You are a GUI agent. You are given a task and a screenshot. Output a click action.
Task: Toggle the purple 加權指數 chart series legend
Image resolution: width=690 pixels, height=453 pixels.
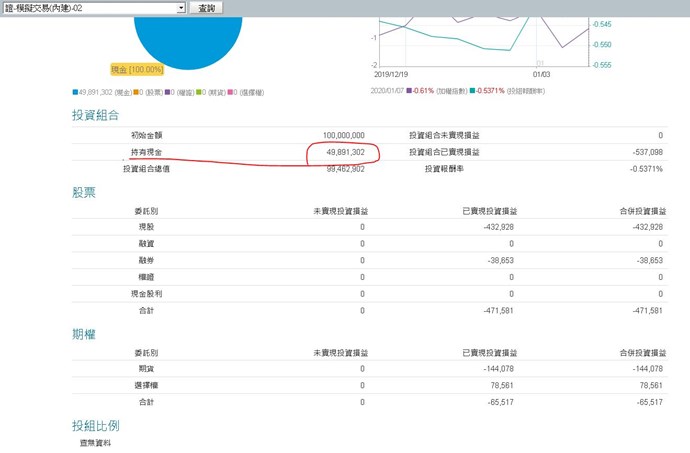[x=408, y=91]
